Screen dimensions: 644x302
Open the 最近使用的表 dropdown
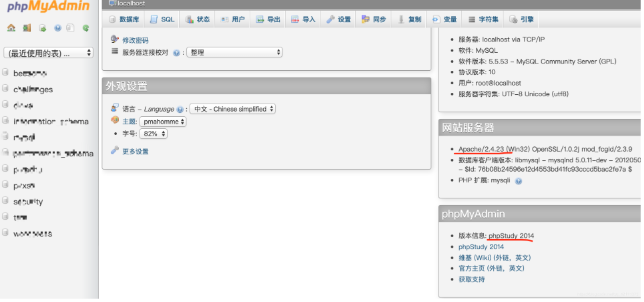coord(48,53)
